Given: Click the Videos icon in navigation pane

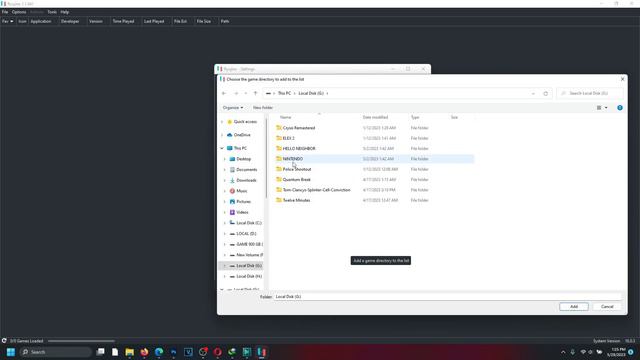Looking at the screenshot, I should [232, 212].
